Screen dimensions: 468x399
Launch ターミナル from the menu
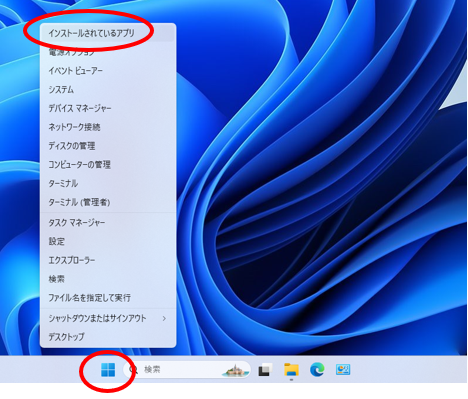click(108, 183)
